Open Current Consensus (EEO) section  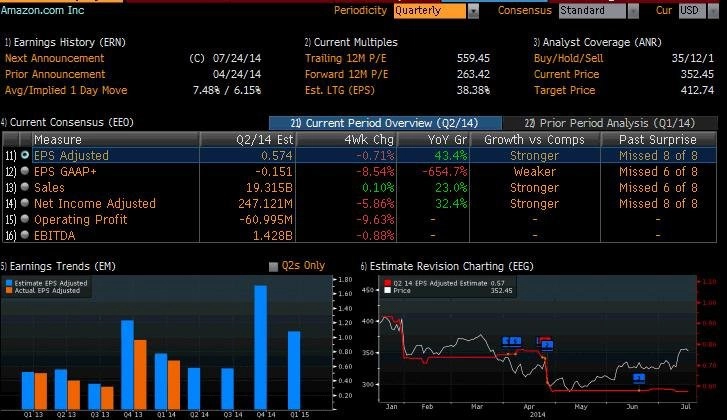(67, 122)
